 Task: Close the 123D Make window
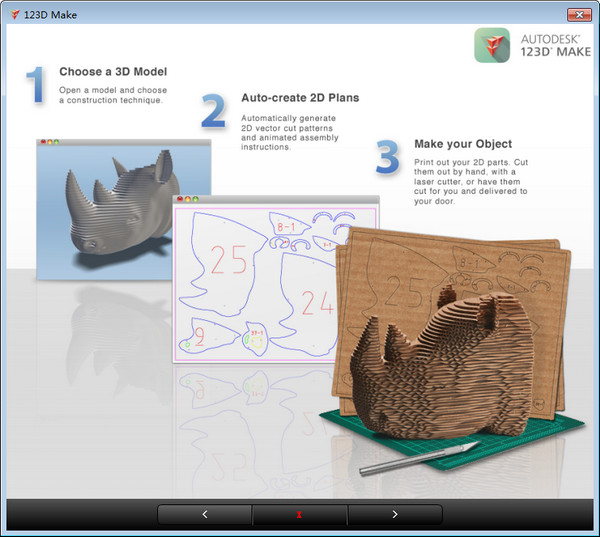577,15
